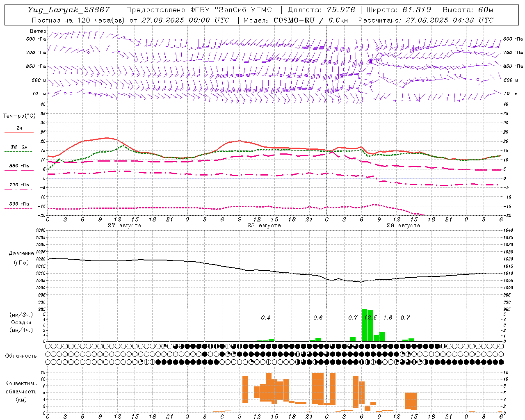Viewport: 525px width, 420px height.
Task: Click the Давление pressure panel label
Action: click(x=21, y=253)
